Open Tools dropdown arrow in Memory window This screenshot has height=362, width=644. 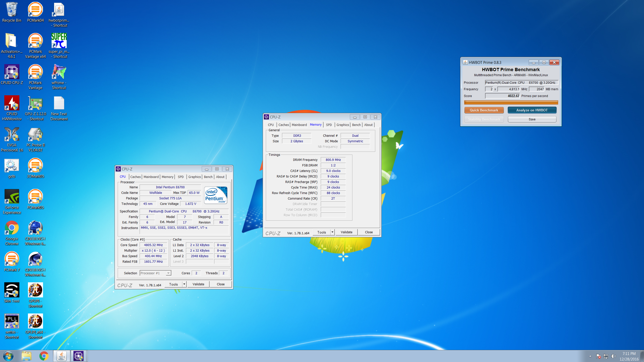(332, 232)
